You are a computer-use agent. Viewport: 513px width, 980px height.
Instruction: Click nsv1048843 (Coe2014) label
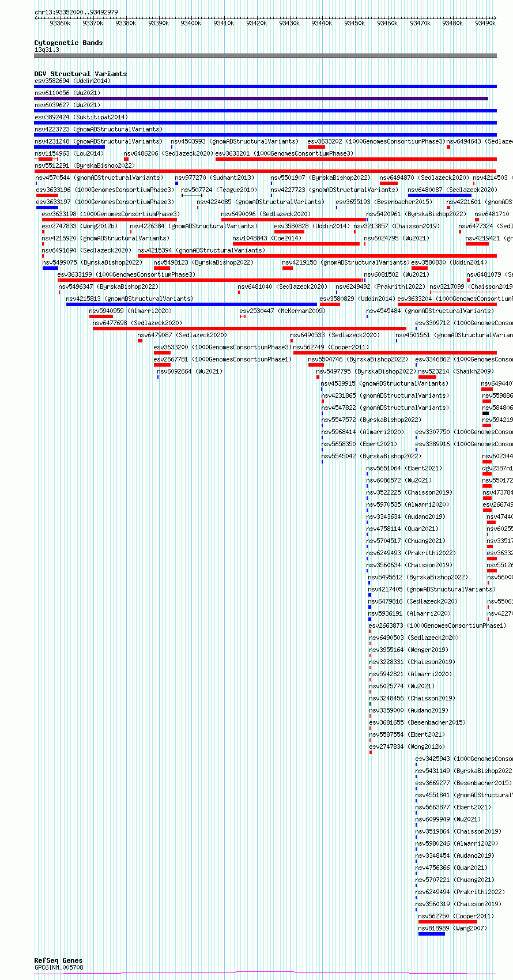[x=267, y=238]
